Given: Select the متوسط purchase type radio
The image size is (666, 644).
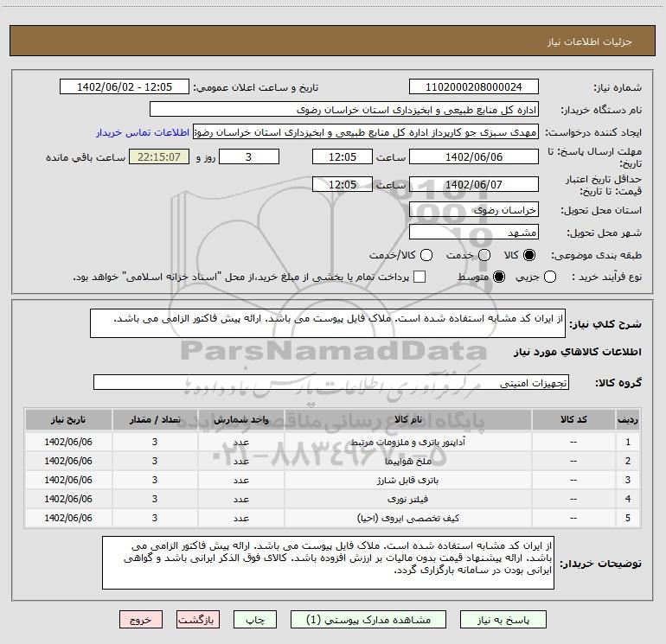Looking at the screenshot, I should click(x=499, y=277).
